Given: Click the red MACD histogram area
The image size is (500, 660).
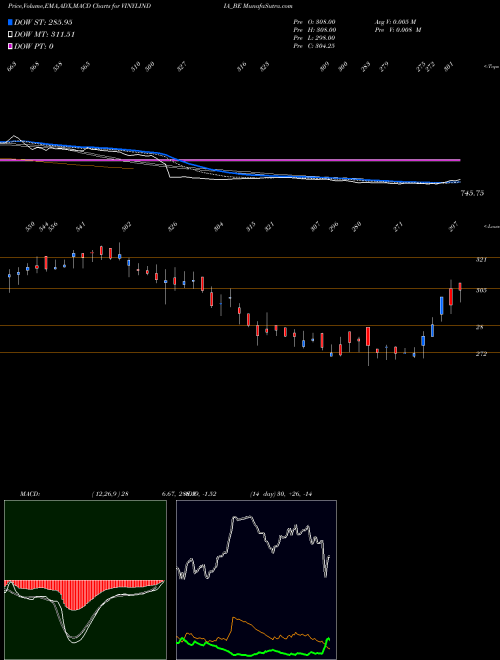Looking at the screenshot, I should pos(74,593).
